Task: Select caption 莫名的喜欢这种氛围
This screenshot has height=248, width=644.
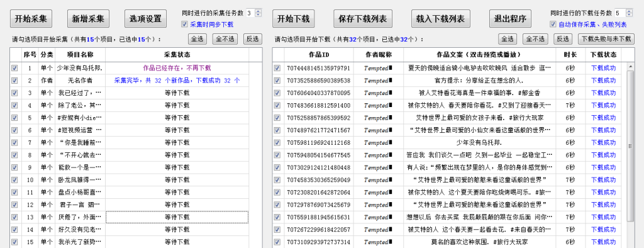Action: (479, 242)
